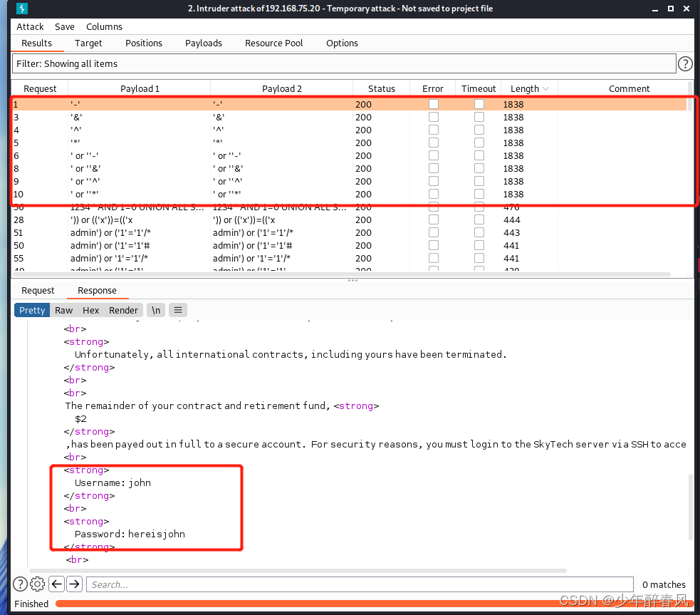This screenshot has width=700, height=615.
Task: Toggle Error checkbox for request 8
Action: (433, 168)
